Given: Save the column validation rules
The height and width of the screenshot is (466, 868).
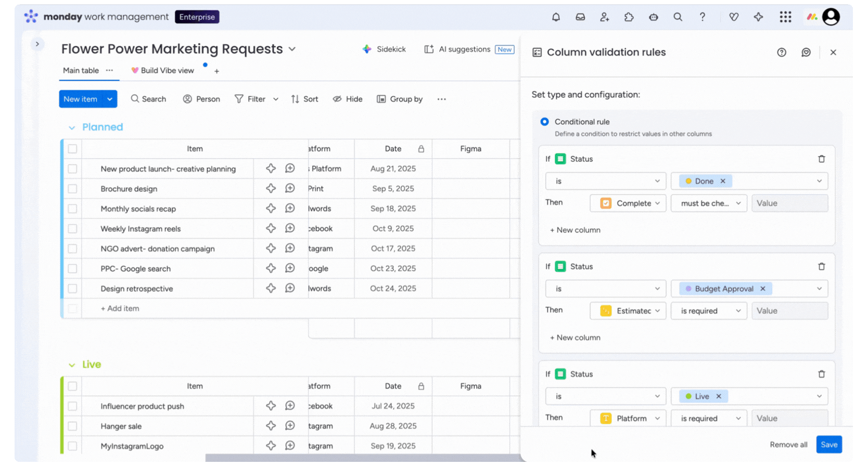Looking at the screenshot, I should [x=828, y=445].
